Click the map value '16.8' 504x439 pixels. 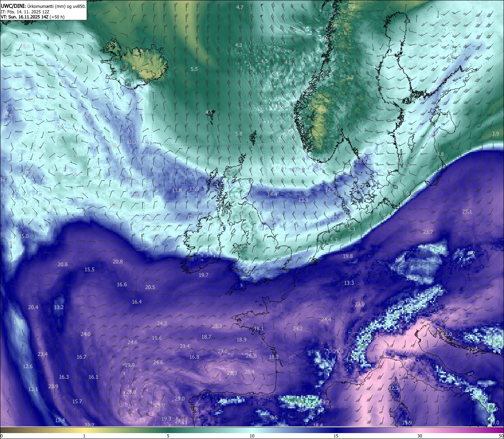(194, 357)
